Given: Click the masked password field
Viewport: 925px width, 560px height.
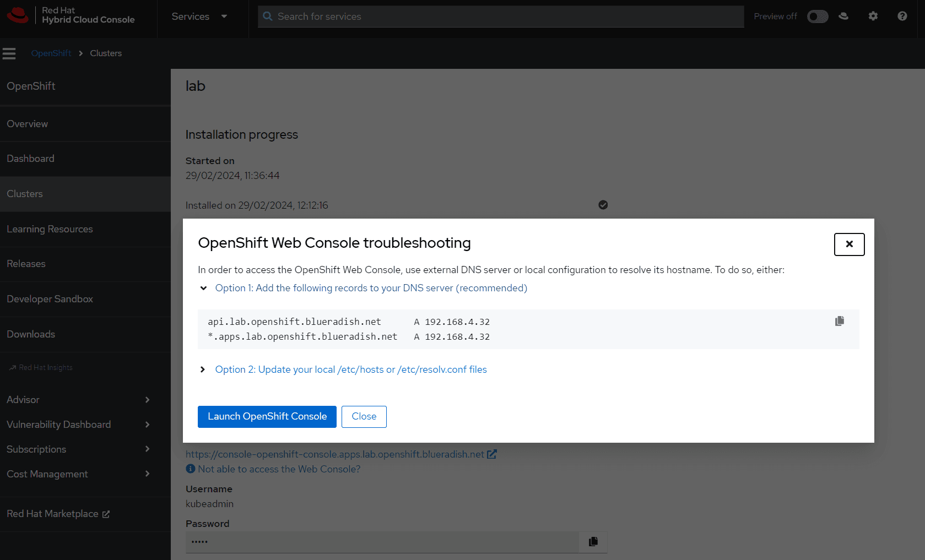Looking at the screenshot, I should pos(382,542).
